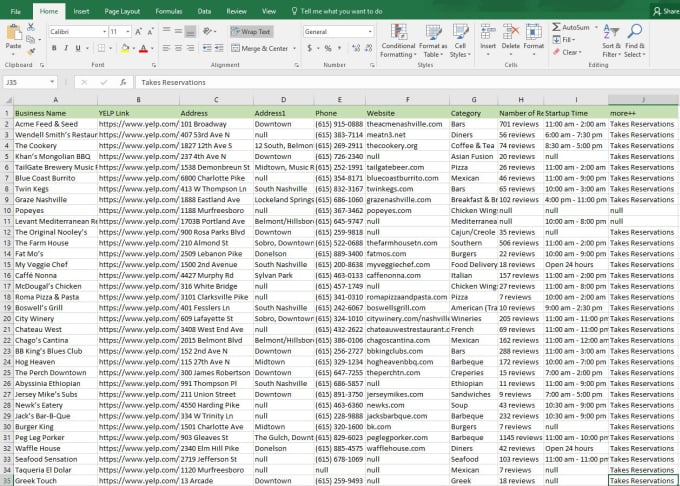Click Increase Font Size icon
680x486 pixels.
(x=138, y=32)
